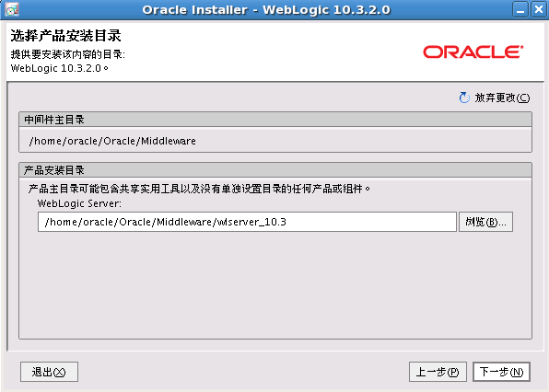This screenshot has width=549, height=392.
Task: Click the 产品安装目录 section header
Action: pos(275,170)
